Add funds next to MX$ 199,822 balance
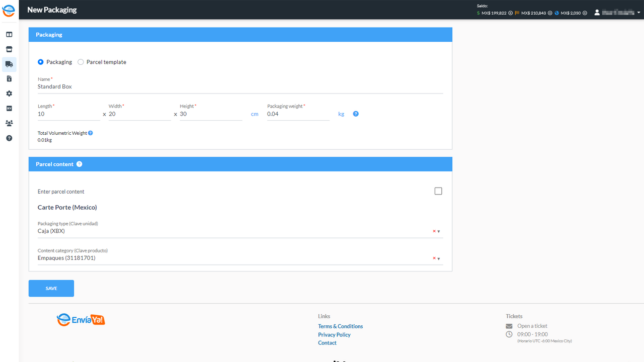Image resolution: width=644 pixels, height=362 pixels. click(x=511, y=13)
